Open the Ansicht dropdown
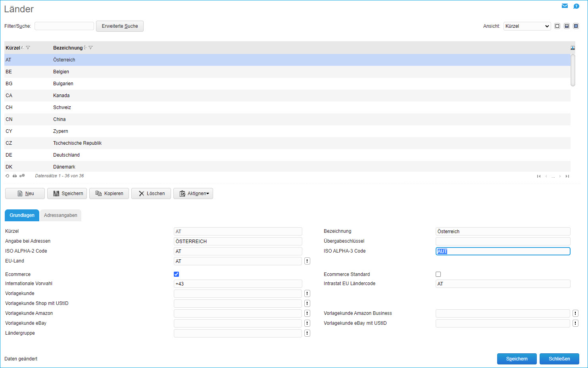 [x=527, y=26]
